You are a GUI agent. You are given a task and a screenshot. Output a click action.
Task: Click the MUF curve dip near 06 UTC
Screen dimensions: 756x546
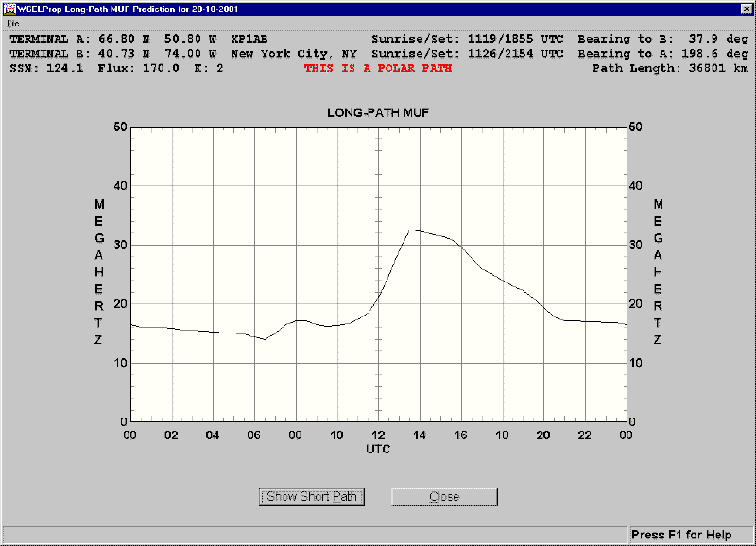[265, 339]
